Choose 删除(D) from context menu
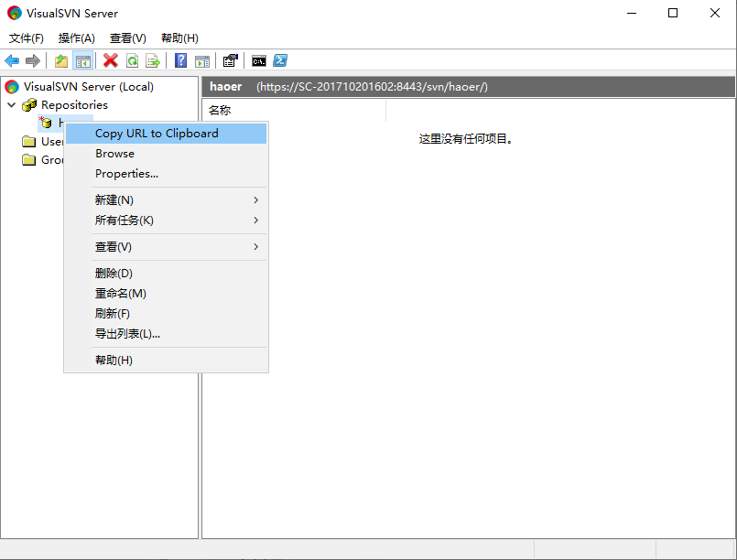This screenshot has height=560, width=737. (x=166, y=274)
